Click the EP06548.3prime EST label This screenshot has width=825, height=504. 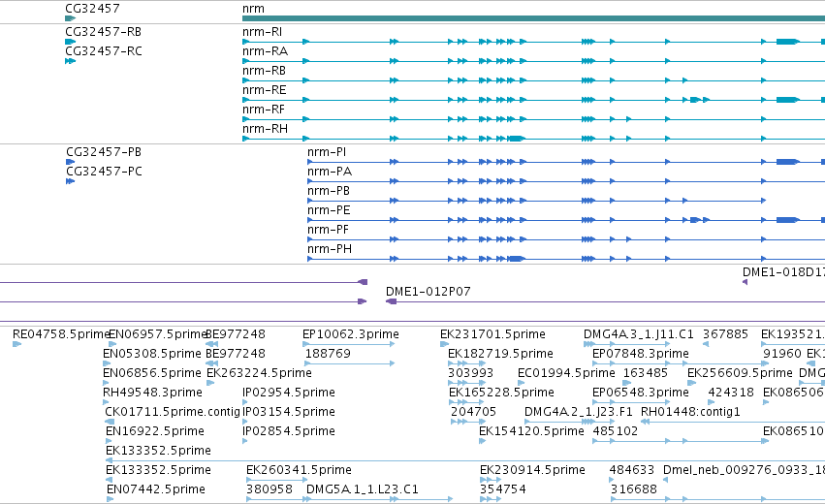[641, 393]
